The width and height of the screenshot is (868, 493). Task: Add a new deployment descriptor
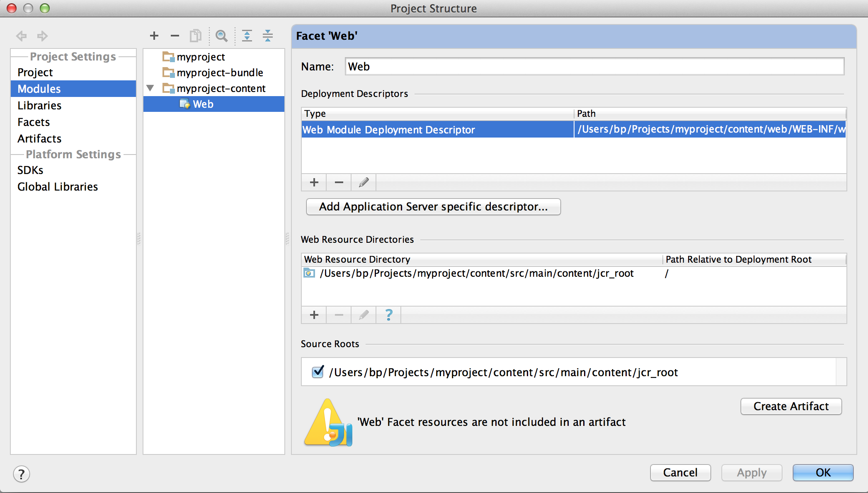(314, 182)
